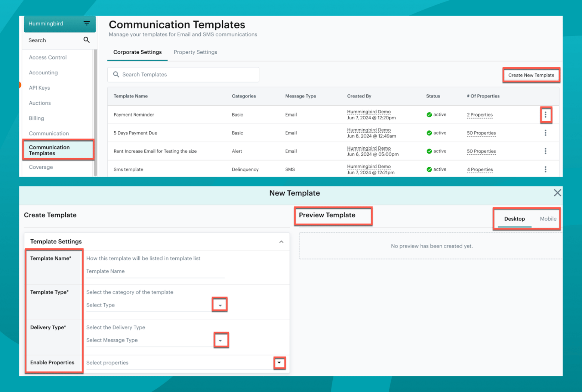The image size is (582, 392).
Task: Click the Template Name column header
Action: pyautogui.click(x=130, y=96)
